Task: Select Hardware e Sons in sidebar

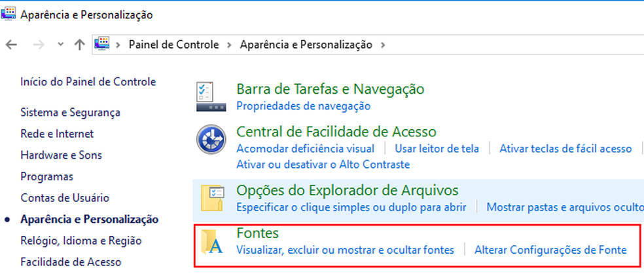Action: click(x=61, y=155)
